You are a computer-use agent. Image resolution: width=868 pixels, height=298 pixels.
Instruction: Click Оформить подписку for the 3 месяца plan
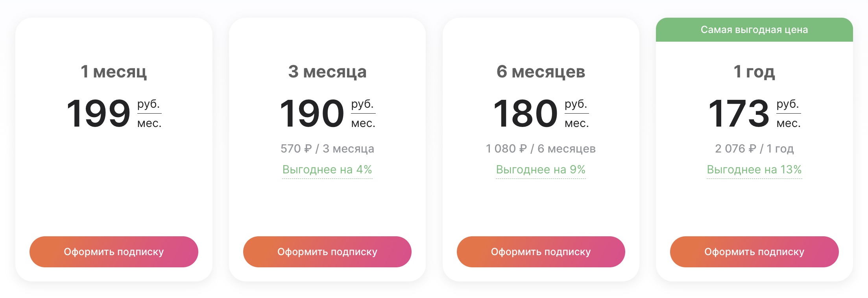[327, 252]
